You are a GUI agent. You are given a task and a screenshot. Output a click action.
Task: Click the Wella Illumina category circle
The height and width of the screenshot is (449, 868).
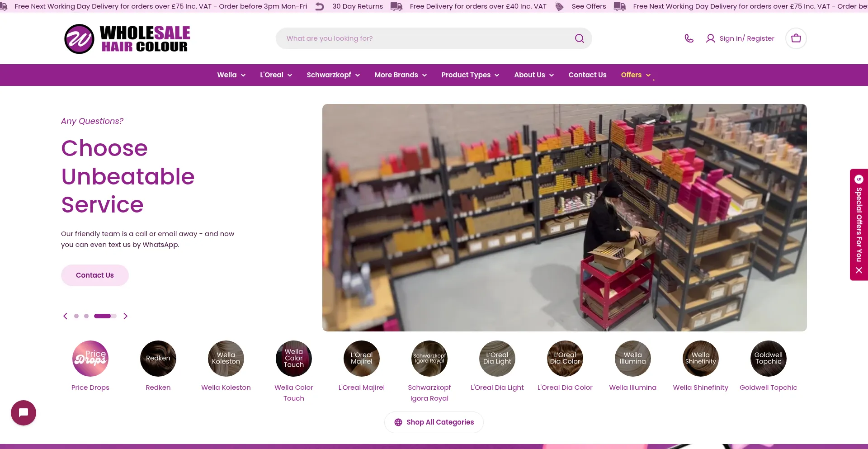tap(633, 359)
